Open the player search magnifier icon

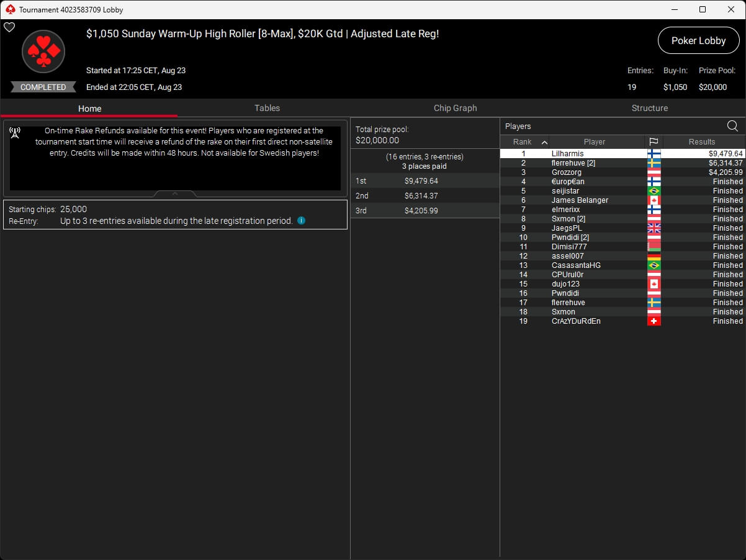coord(732,126)
